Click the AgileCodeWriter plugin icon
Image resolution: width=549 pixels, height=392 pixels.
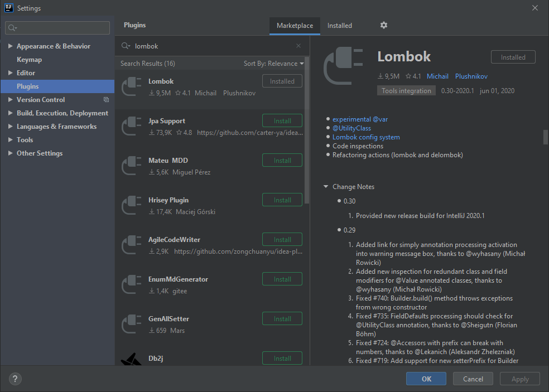click(x=131, y=245)
